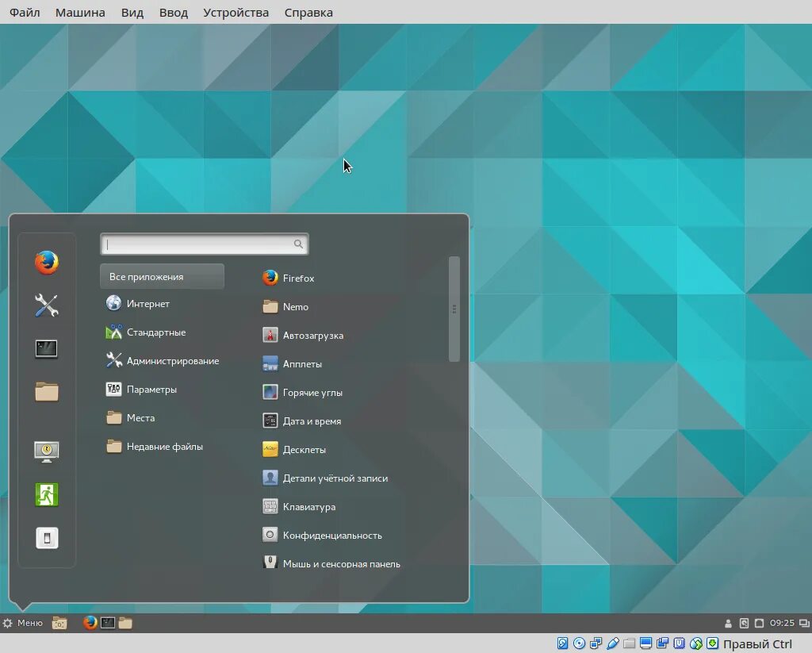The image size is (812, 653).
Task: Open Мышь и сенсорная панель settings
Action: (331, 563)
